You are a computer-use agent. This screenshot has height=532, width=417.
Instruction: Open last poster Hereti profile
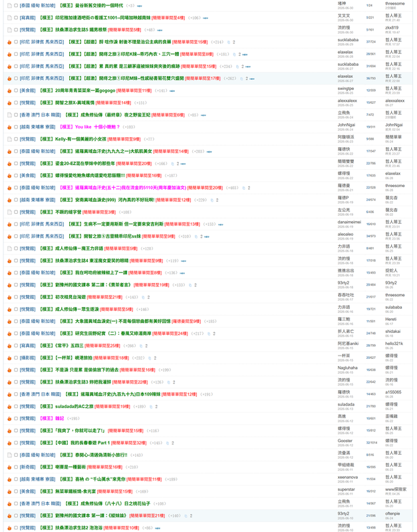pos(390,320)
